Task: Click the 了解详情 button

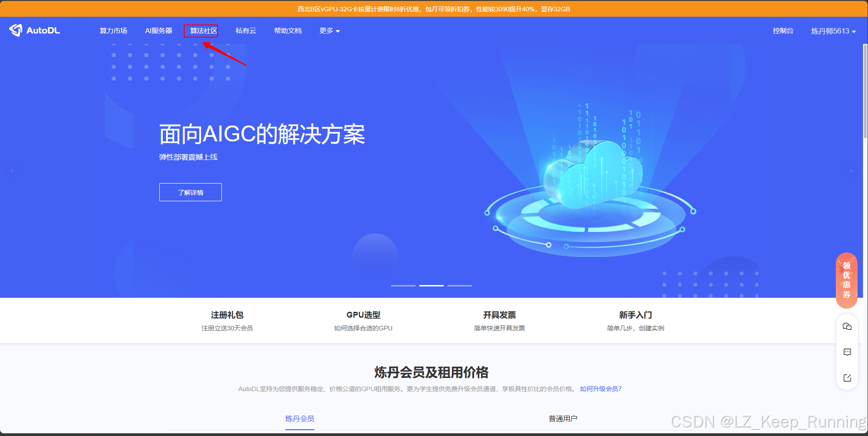Action: click(x=190, y=192)
